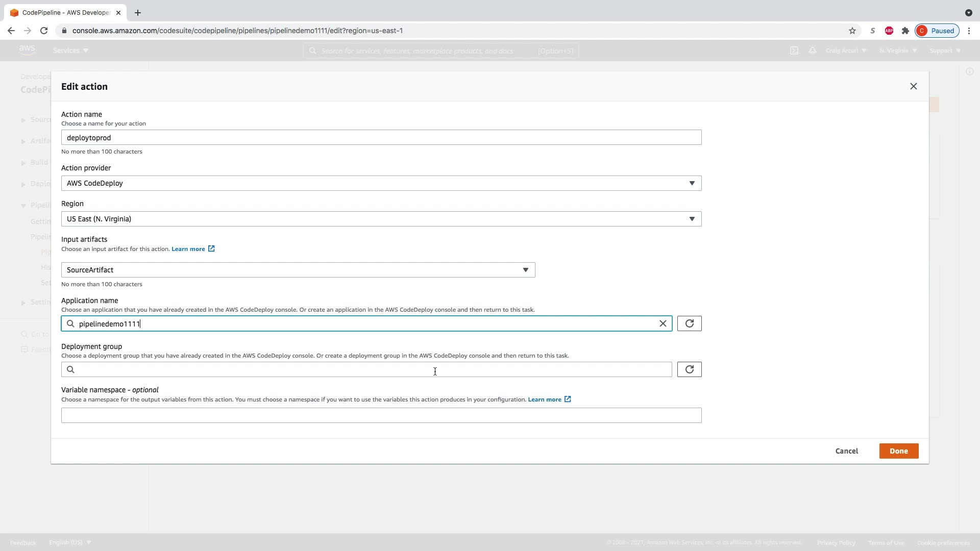Clear the Application name search field
980x551 pixels.
pos(663,323)
